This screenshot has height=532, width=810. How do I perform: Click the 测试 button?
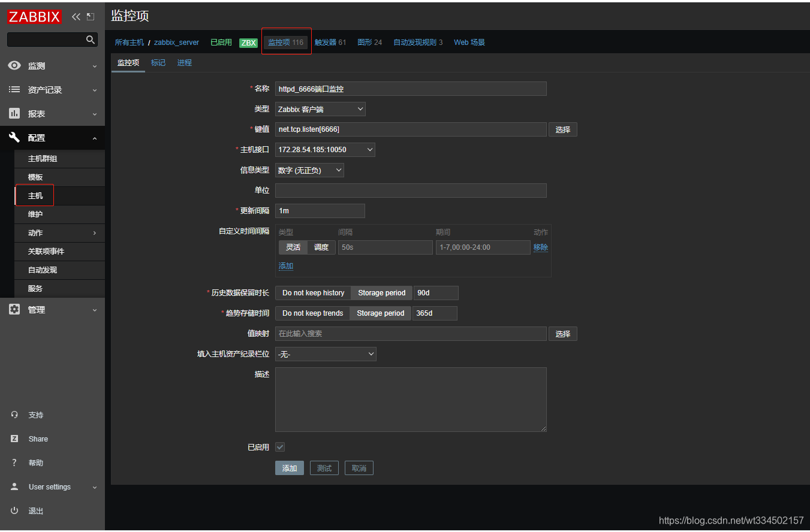pos(324,468)
